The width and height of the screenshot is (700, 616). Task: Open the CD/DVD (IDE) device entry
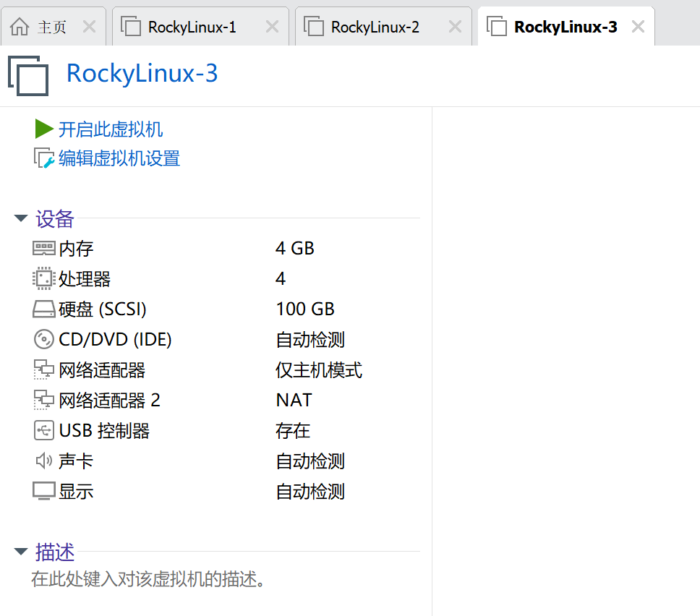click(x=115, y=340)
